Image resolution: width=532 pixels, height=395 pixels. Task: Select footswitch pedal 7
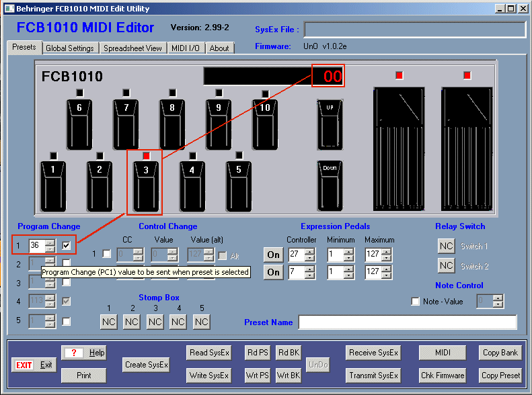pos(126,124)
